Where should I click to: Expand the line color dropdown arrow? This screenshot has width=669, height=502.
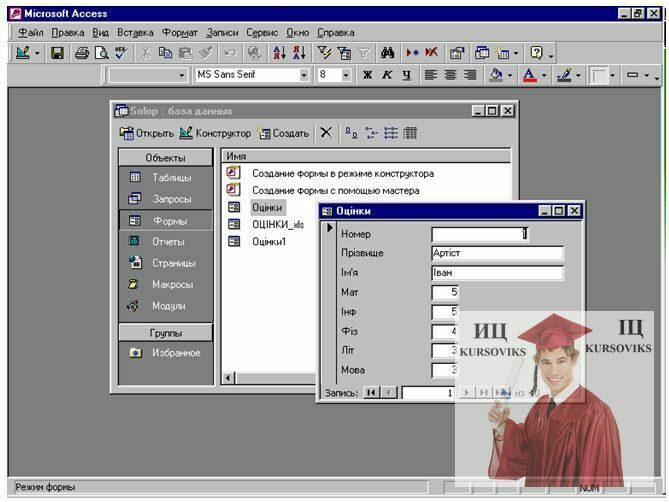[578, 75]
